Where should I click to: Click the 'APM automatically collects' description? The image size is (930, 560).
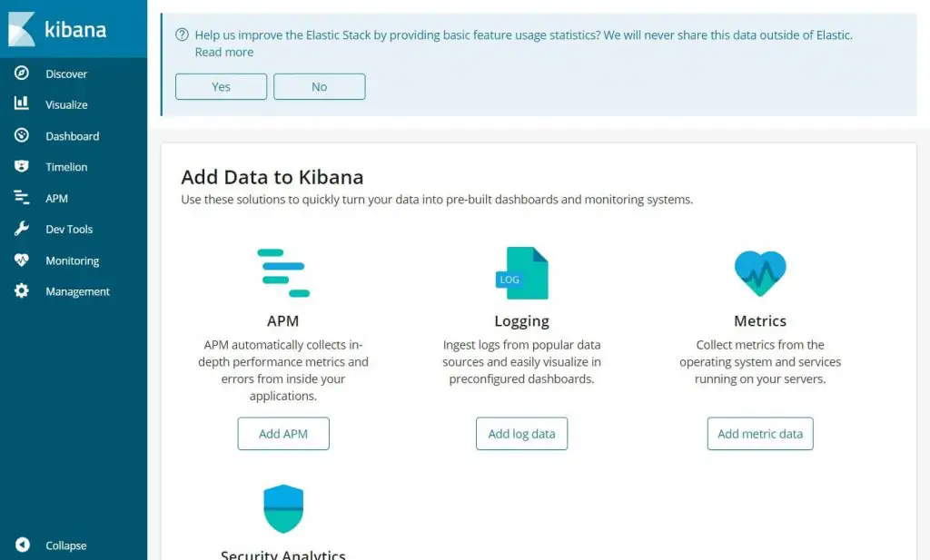(x=283, y=369)
